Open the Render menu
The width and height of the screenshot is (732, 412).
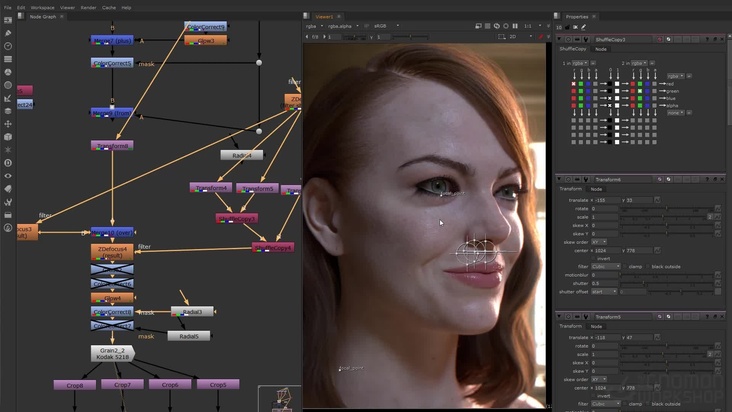[88, 7]
